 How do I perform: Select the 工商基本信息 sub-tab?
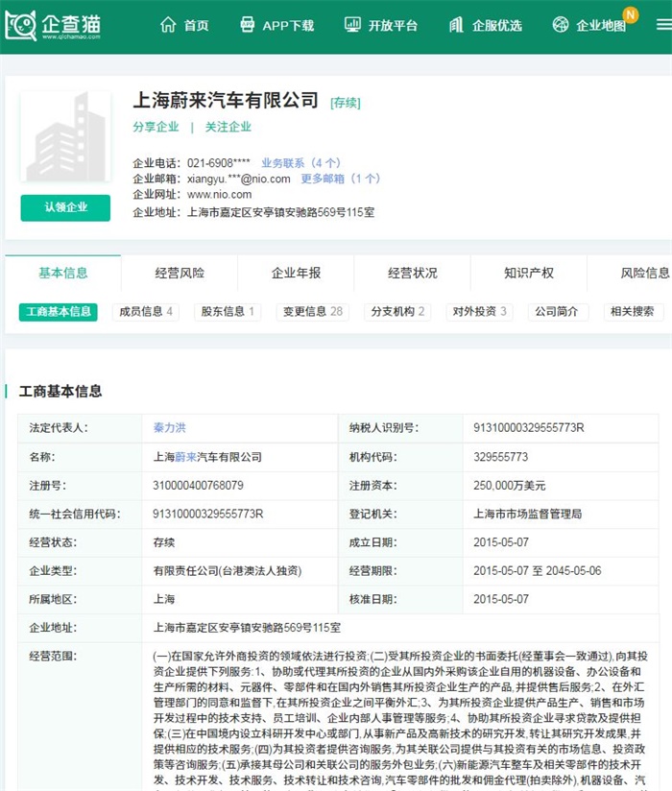pos(59,312)
